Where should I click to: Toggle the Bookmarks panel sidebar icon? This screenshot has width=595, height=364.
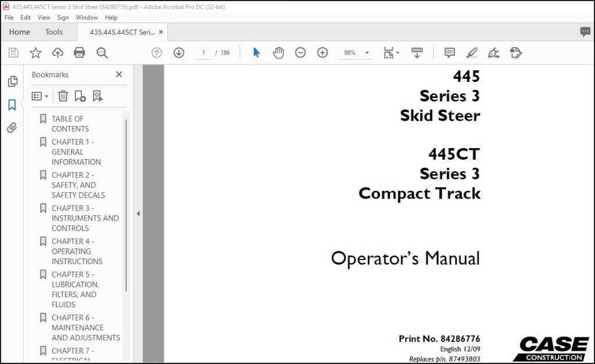[12, 104]
